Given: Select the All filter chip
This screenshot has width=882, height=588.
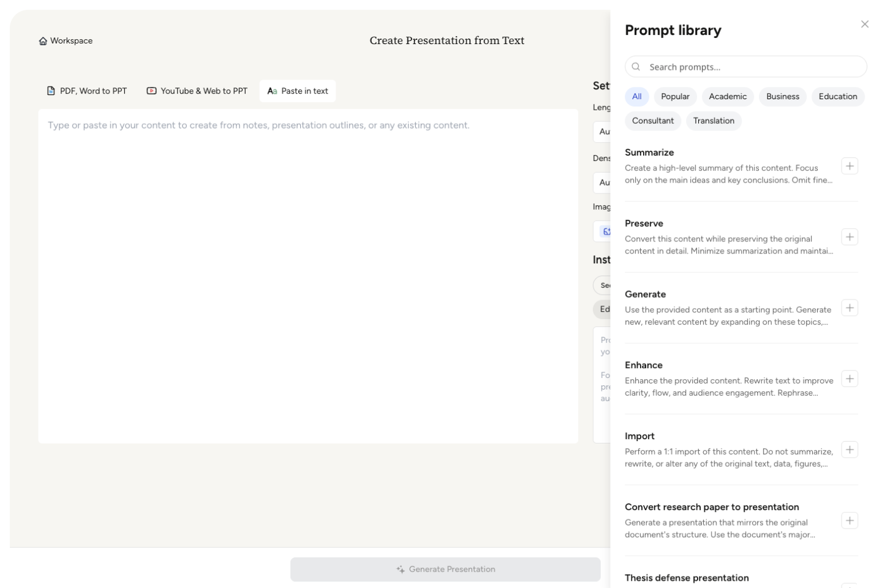Looking at the screenshot, I should (x=636, y=97).
